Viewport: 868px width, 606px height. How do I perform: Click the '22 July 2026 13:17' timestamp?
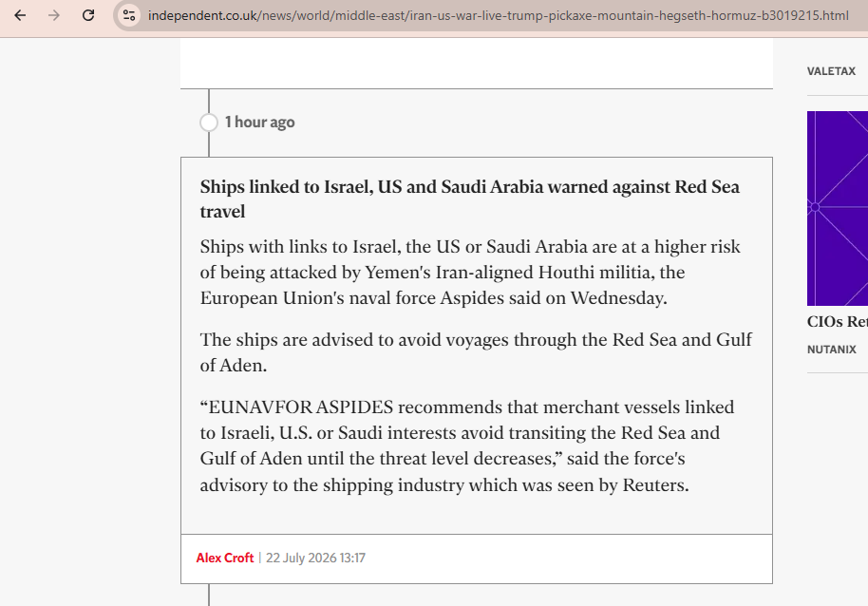315,558
